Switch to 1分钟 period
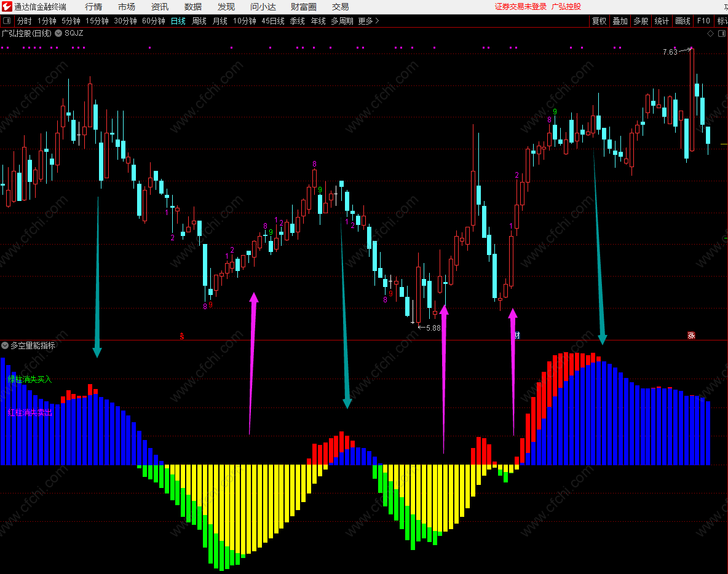 47,21
